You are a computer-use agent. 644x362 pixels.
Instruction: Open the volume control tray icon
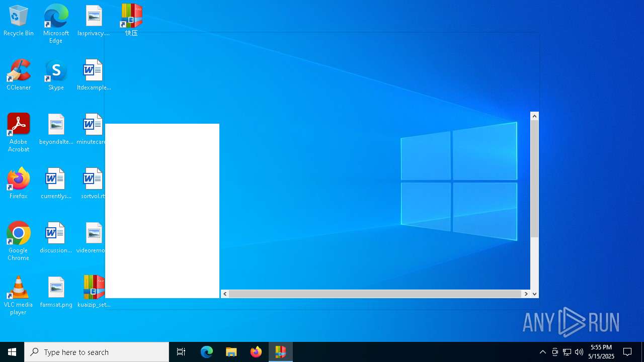click(579, 352)
